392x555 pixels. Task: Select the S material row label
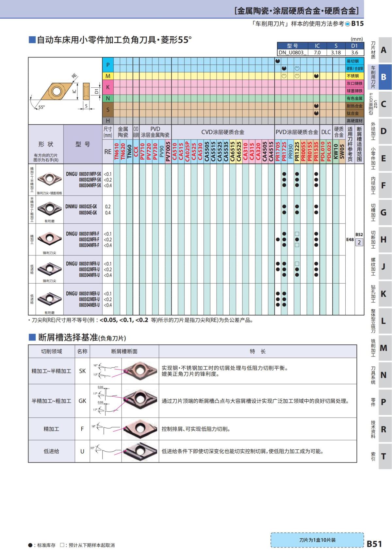108,110
